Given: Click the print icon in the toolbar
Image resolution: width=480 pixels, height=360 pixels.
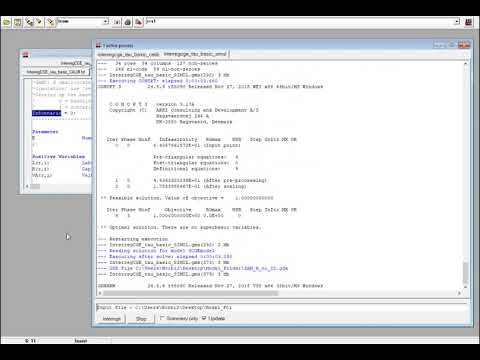Looking at the screenshot, I should coord(128,22).
